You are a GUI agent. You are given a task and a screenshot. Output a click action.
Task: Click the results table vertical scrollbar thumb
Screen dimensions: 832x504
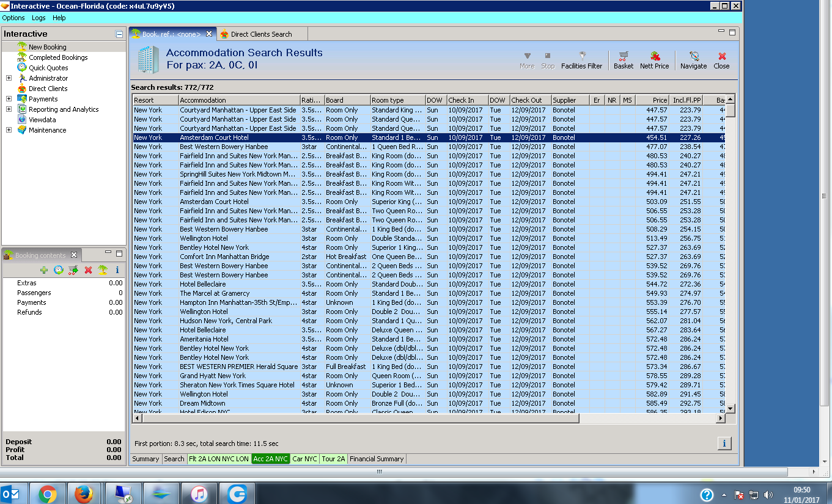[730, 110]
